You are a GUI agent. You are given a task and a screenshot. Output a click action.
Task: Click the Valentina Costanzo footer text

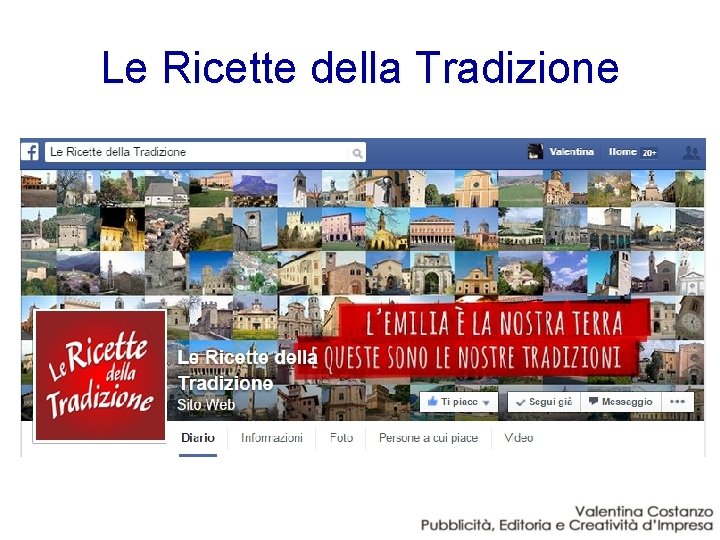pos(644,511)
